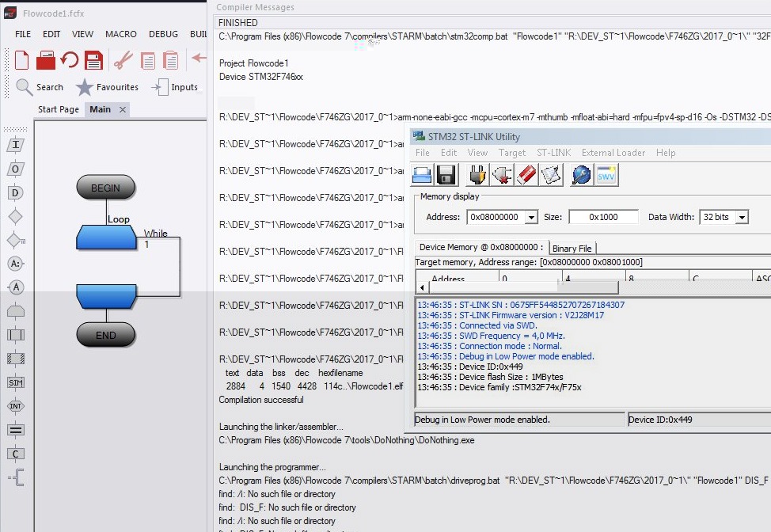Select the BEGIN flowchart icon
Screen dimensions: 771x532
click(x=106, y=188)
